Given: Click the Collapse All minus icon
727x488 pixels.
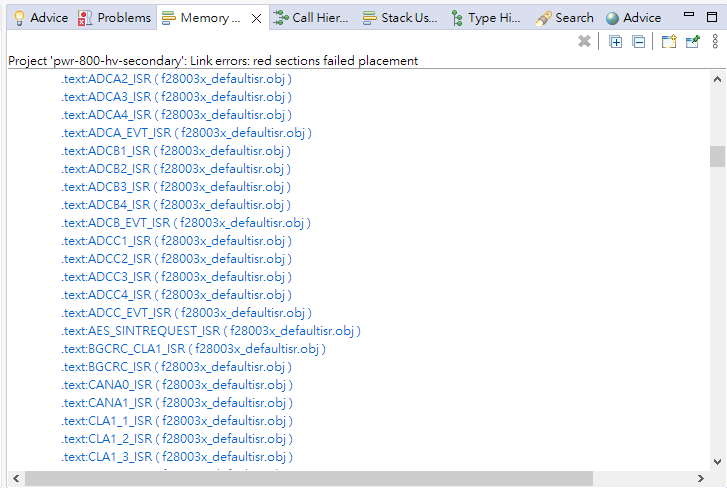Looking at the screenshot, I should (x=638, y=42).
